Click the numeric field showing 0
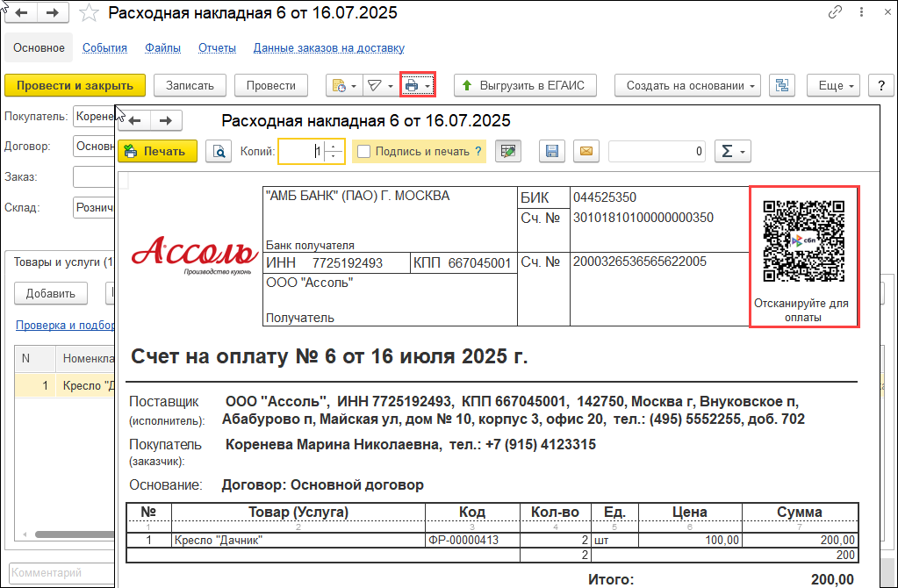 657,151
